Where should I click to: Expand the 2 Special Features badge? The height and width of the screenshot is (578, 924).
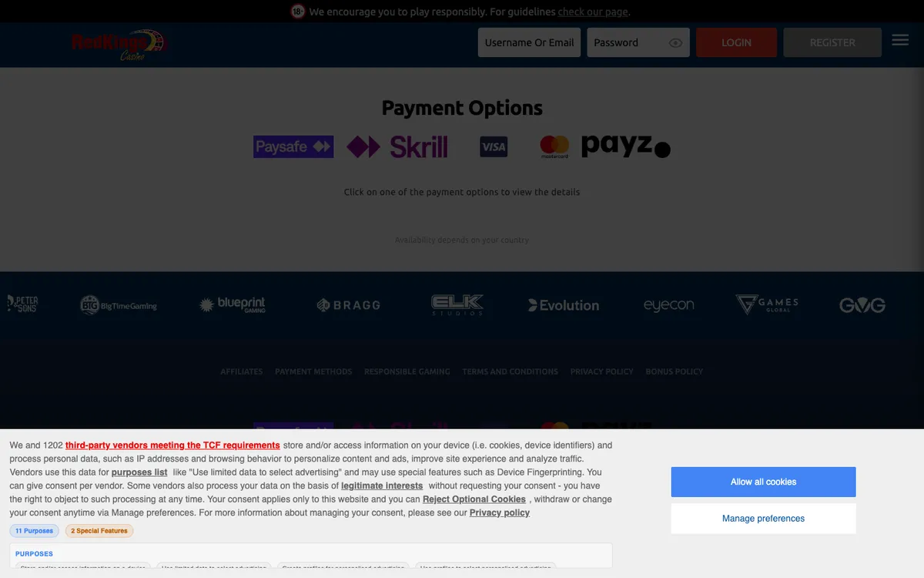[x=99, y=531]
